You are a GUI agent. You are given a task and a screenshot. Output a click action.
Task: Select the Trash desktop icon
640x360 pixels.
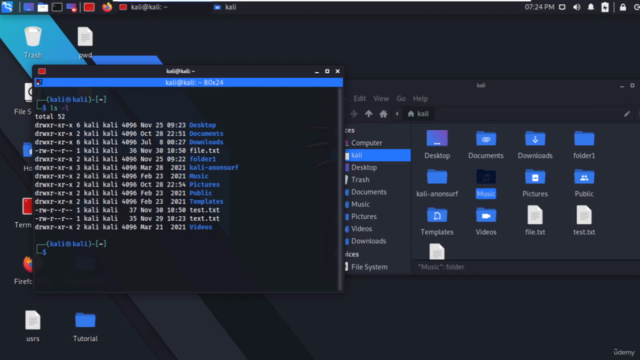point(33,42)
